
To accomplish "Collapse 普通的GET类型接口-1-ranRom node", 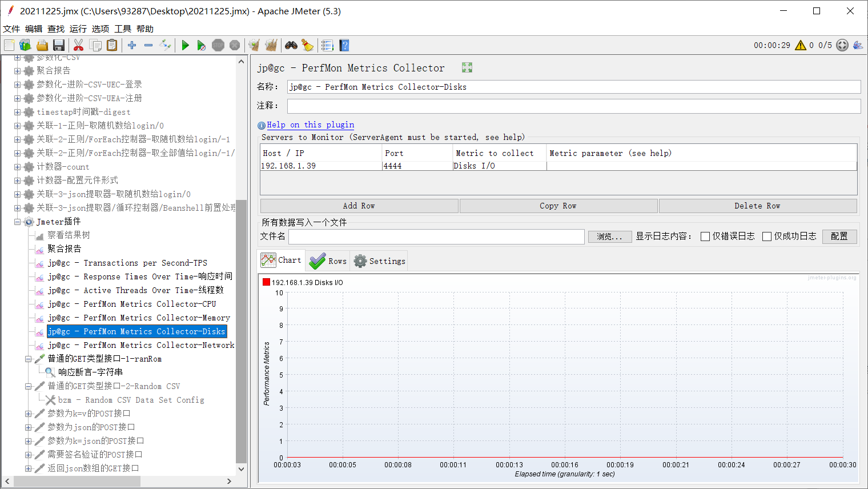I will pos(28,359).
